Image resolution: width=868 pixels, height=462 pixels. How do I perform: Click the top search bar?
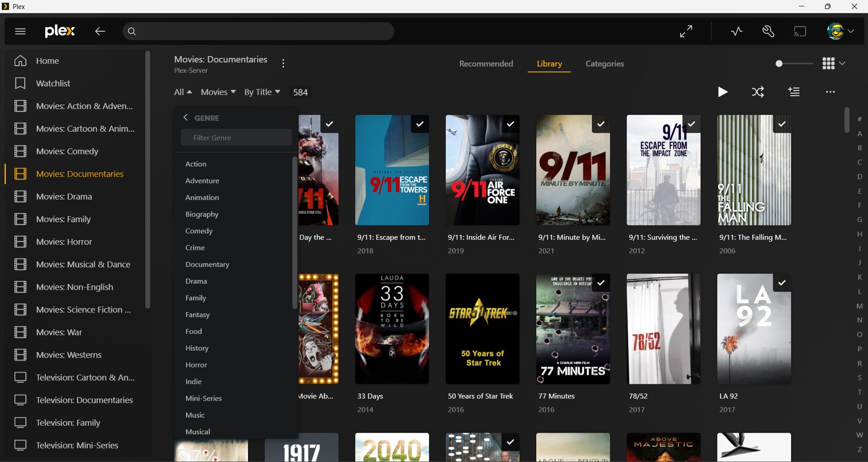pyautogui.click(x=258, y=31)
